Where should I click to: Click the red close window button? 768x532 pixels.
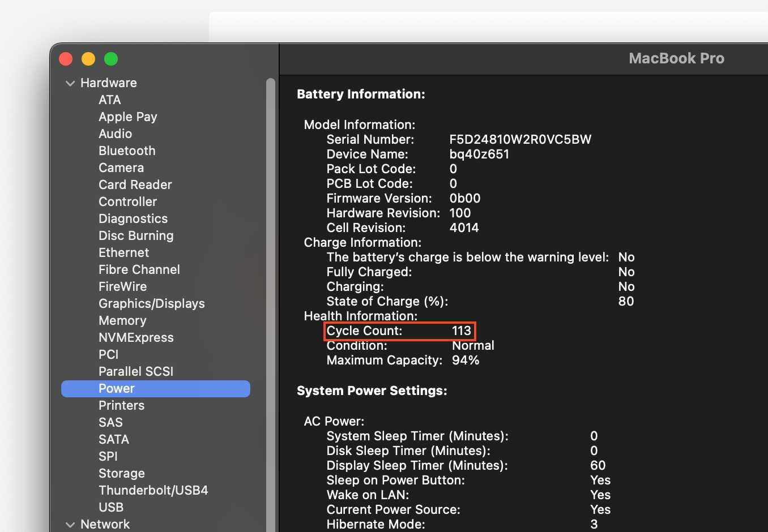click(x=66, y=59)
